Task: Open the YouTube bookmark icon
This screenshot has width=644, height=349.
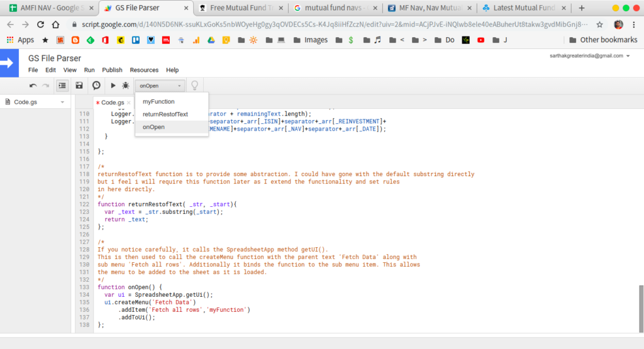Action: [481, 40]
